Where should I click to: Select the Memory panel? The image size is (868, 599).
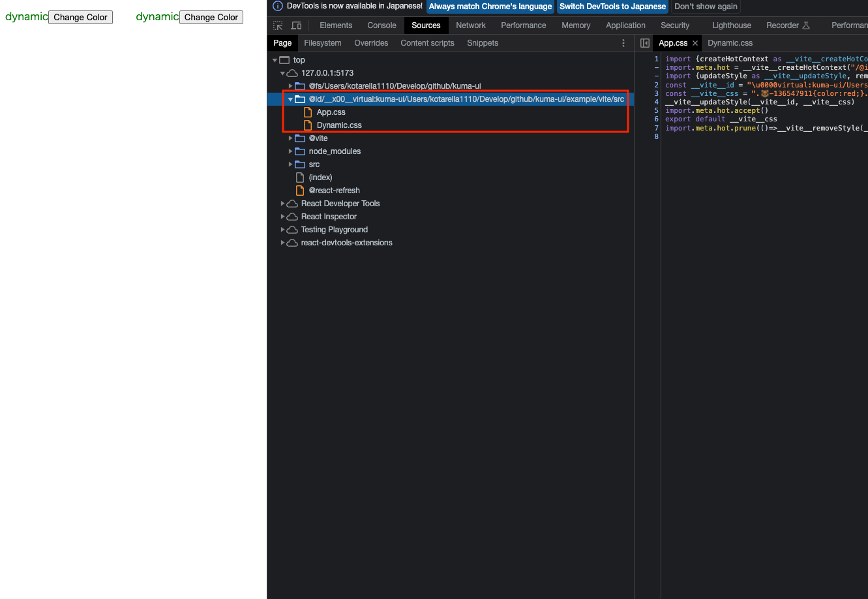tap(575, 25)
